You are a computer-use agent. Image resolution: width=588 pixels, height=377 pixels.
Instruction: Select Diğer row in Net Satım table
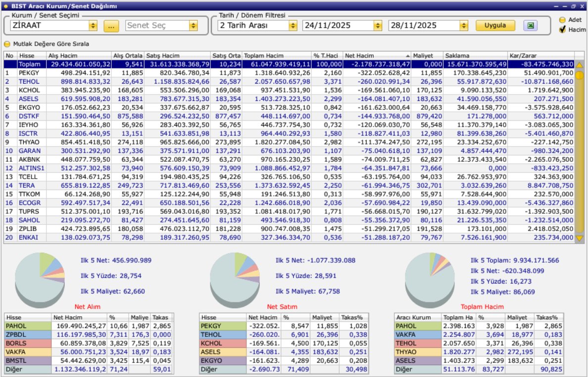[284, 369]
